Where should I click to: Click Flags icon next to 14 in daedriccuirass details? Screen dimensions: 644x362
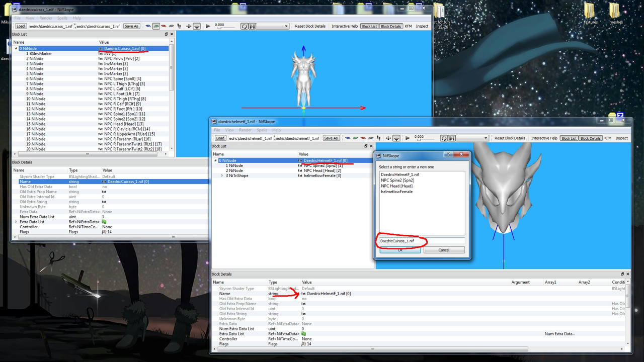tap(104, 232)
